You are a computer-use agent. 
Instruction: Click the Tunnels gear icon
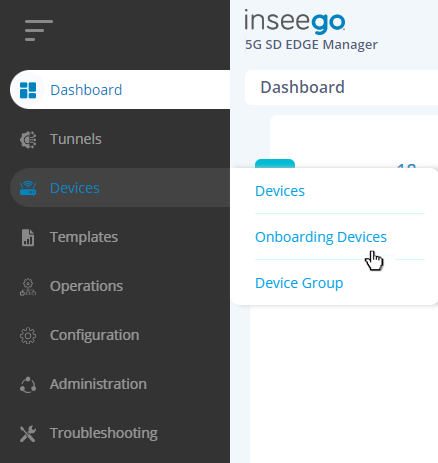[28, 139]
